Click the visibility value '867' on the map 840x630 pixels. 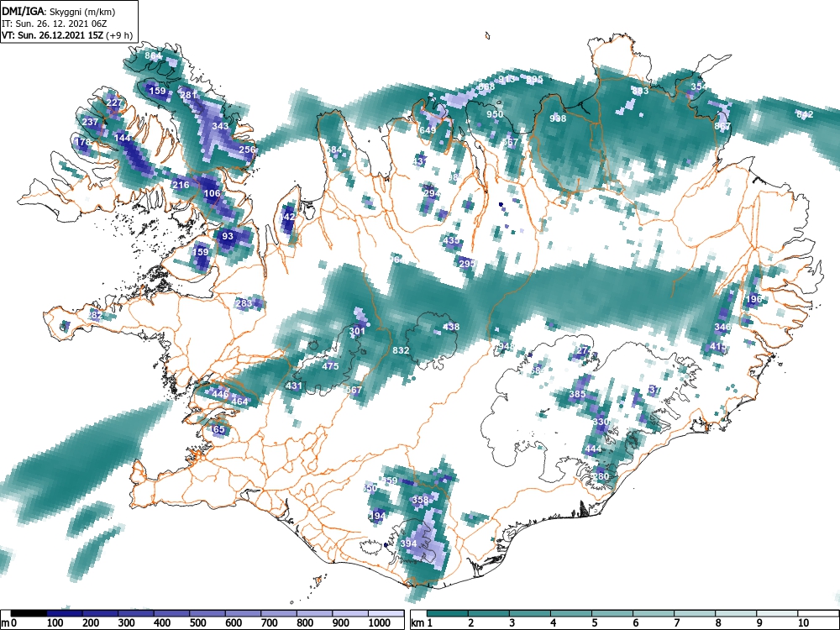[722, 127]
